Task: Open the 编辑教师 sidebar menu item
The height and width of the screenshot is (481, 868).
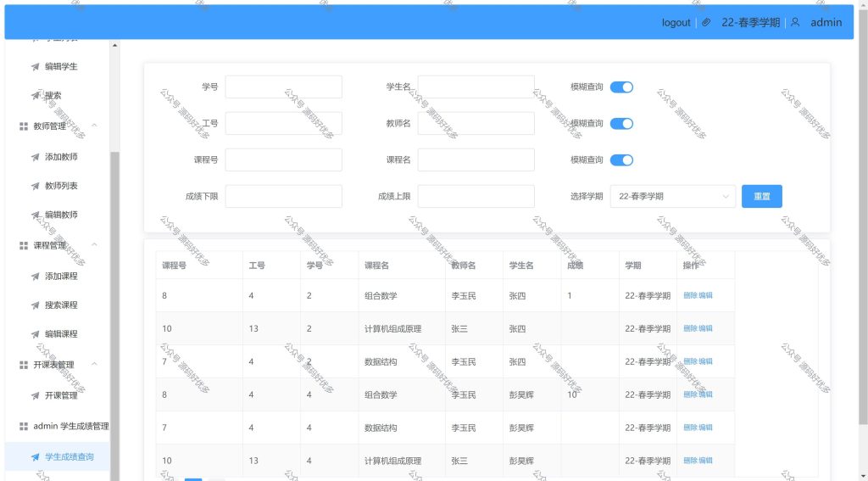Action: click(58, 215)
